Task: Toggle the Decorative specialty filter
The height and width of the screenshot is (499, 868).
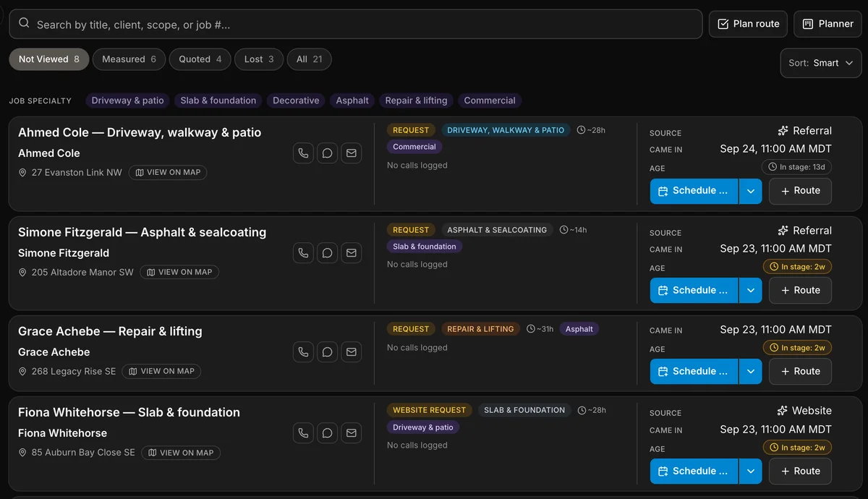Action: point(296,101)
